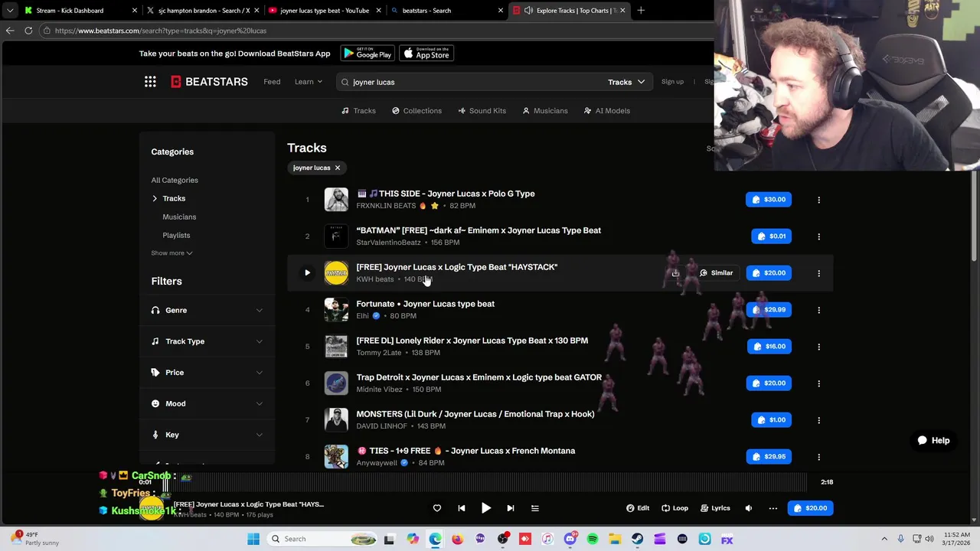Buy BATMAN track for $0.01
The width and height of the screenshot is (980, 551).
tap(772, 236)
